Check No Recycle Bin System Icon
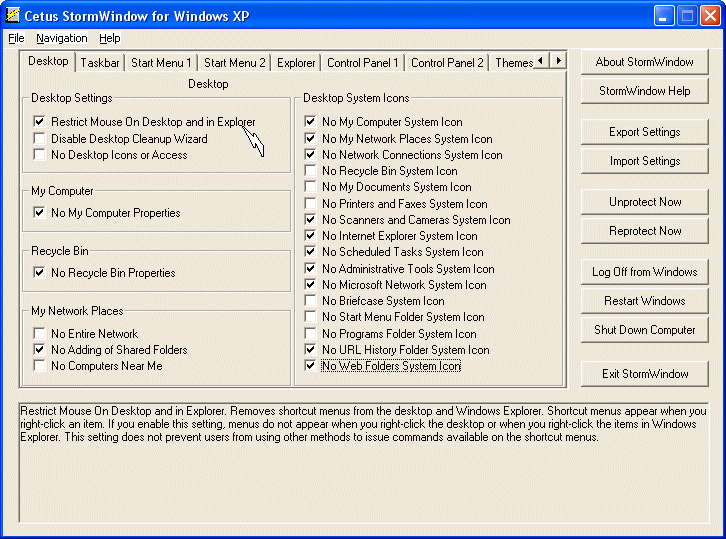Screen dimensions: 726x539 coord(310,171)
